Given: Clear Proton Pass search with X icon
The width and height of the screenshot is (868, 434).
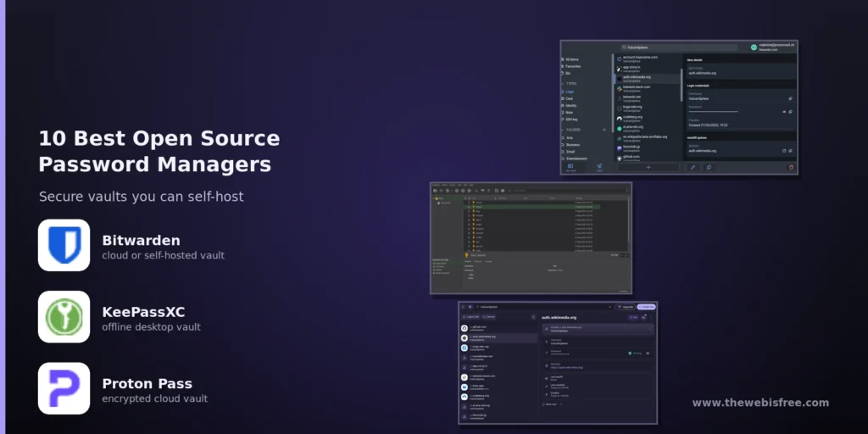Looking at the screenshot, I should point(610,307).
